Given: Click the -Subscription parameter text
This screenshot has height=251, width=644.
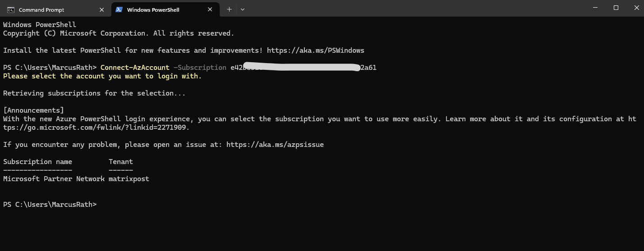Looking at the screenshot, I should coord(200,68).
